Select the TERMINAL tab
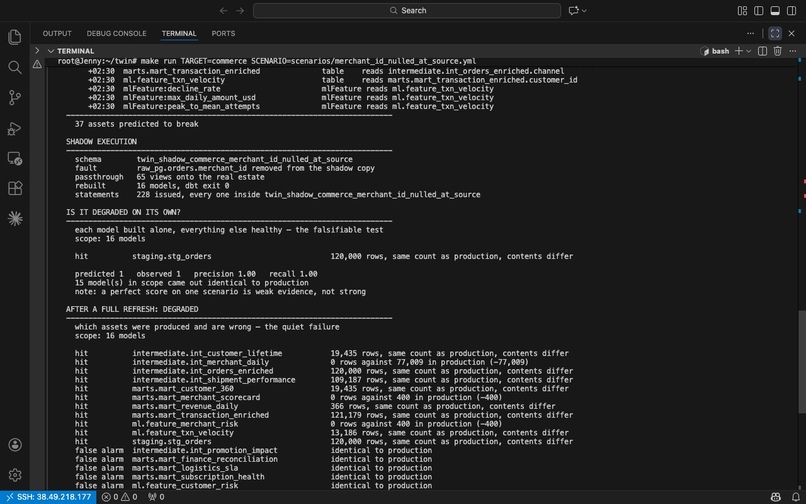This screenshot has height=504, width=806. coord(179,33)
